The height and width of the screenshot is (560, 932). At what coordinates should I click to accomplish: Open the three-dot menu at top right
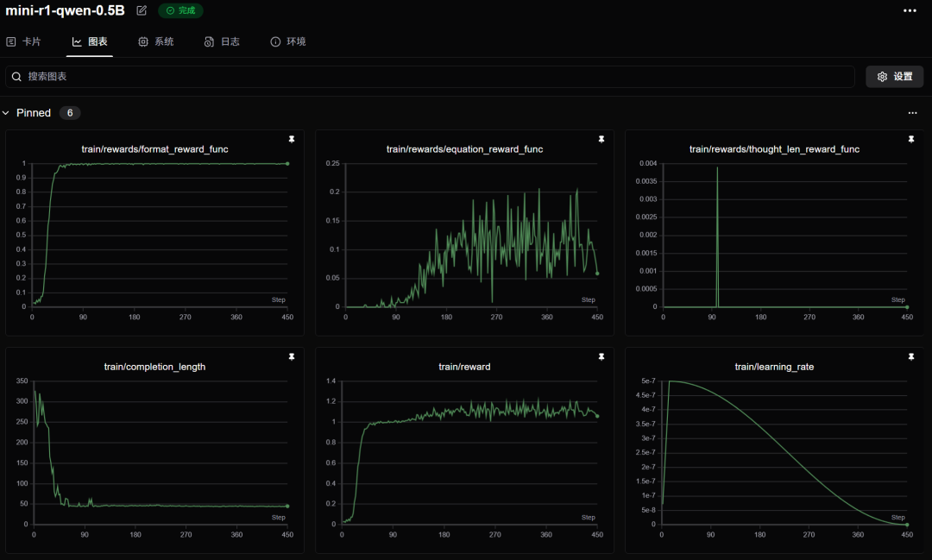pyautogui.click(x=910, y=10)
